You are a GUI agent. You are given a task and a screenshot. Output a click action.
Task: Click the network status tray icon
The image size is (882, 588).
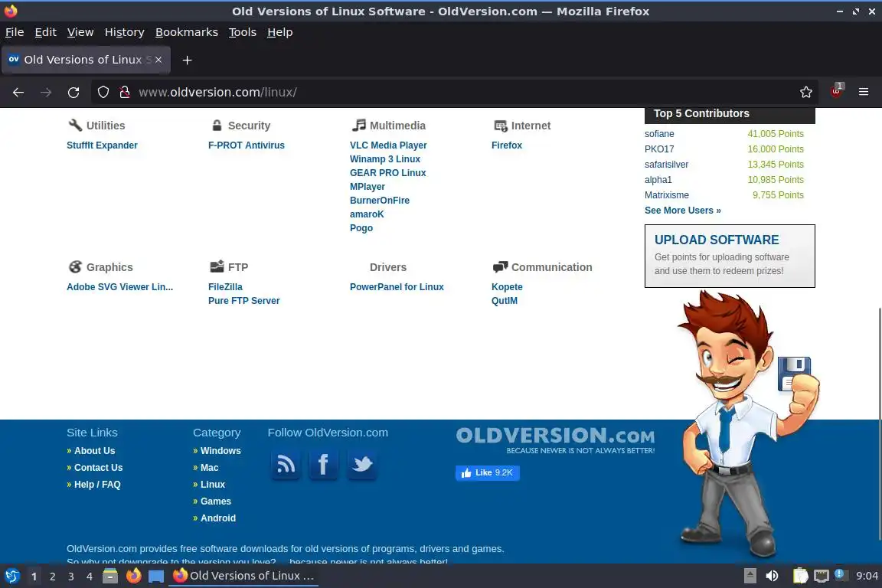tap(822, 576)
